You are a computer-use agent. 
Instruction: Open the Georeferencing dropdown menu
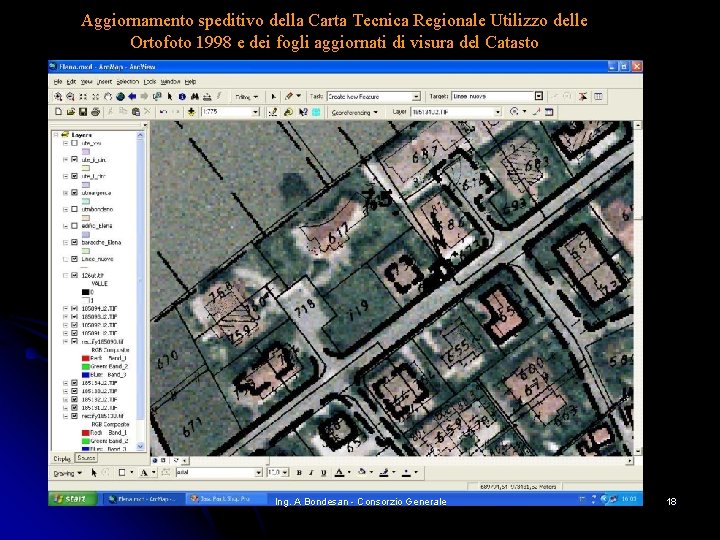(x=354, y=112)
